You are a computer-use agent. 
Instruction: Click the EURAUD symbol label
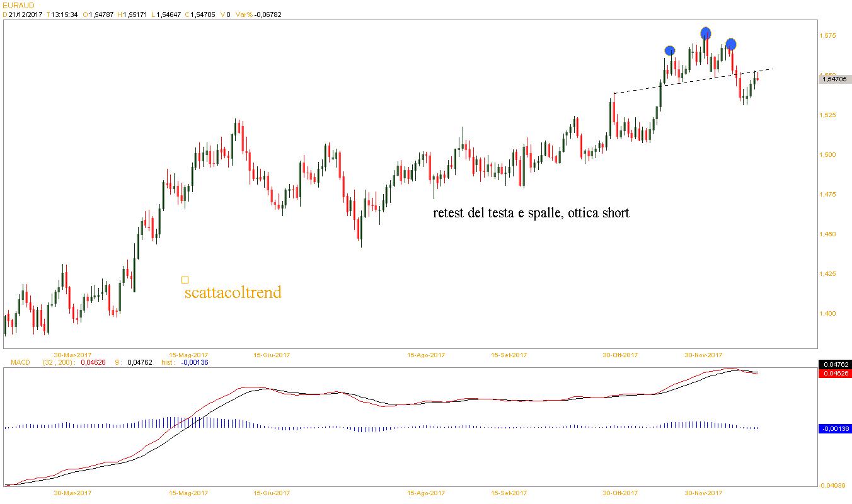tap(18, 5)
